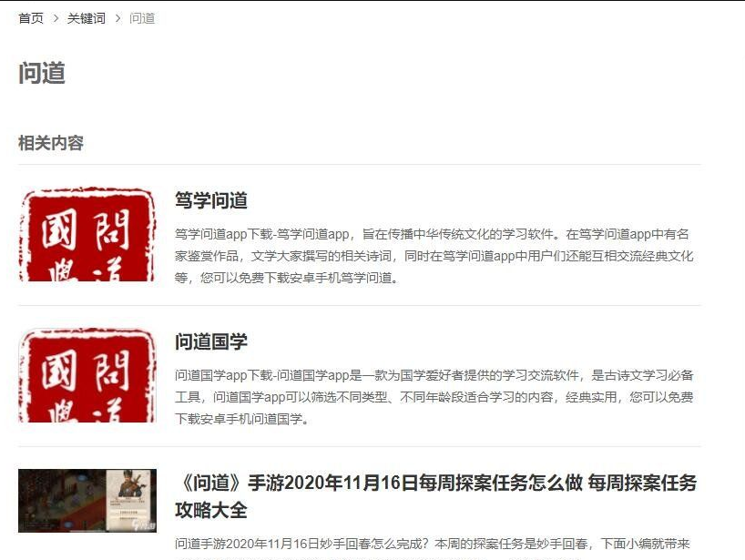Open the 问道国学 red seal app icon
The width and height of the screenshot is (745, 560).
(x=87, y=375)
